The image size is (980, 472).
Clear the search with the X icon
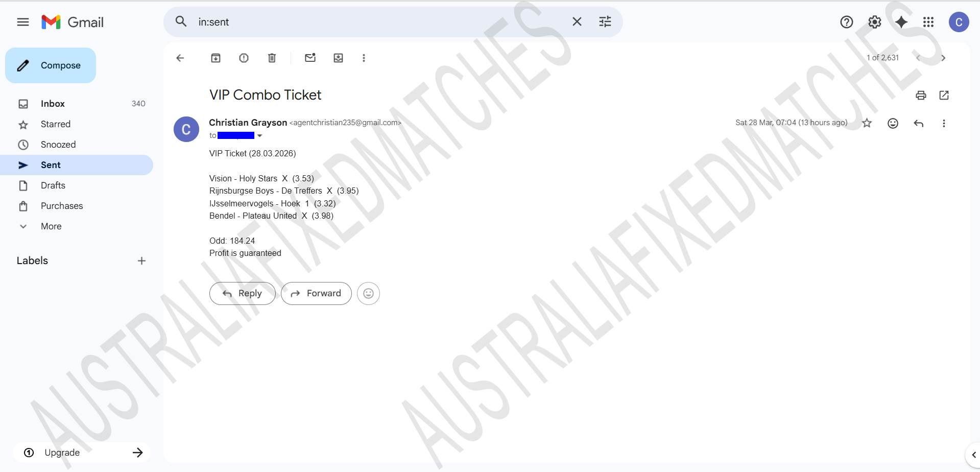577,21
